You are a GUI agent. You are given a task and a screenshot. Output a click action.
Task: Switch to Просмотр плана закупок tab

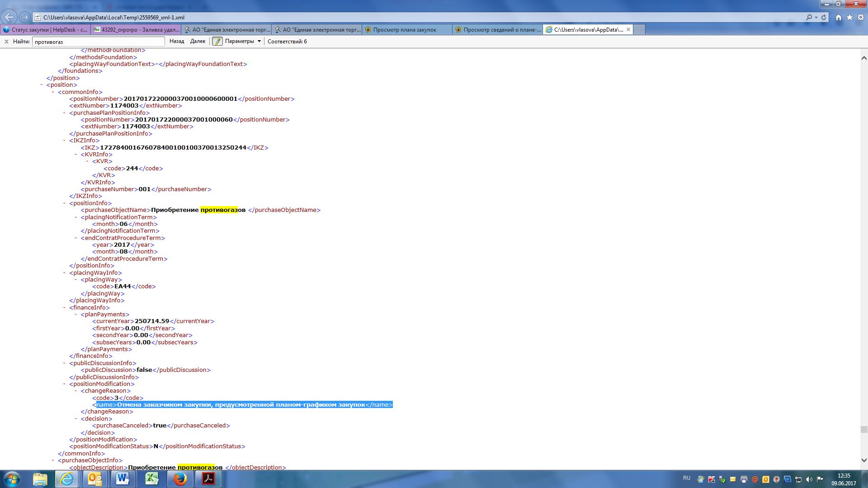click(x=405, y=30)
